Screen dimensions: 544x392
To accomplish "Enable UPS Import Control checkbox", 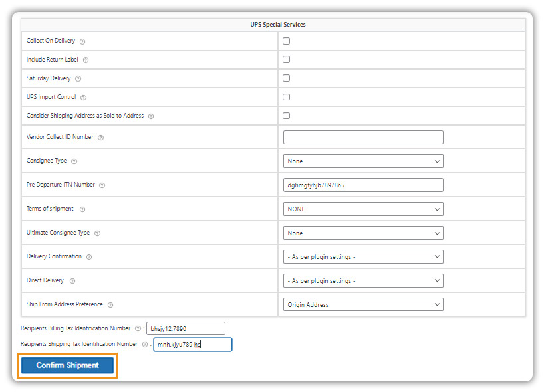I will (x=286, y=97).
